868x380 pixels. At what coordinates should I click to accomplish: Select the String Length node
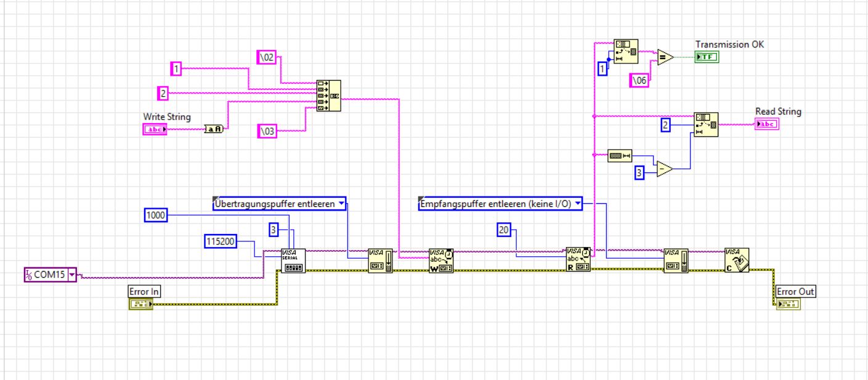[x=620, y=156]
